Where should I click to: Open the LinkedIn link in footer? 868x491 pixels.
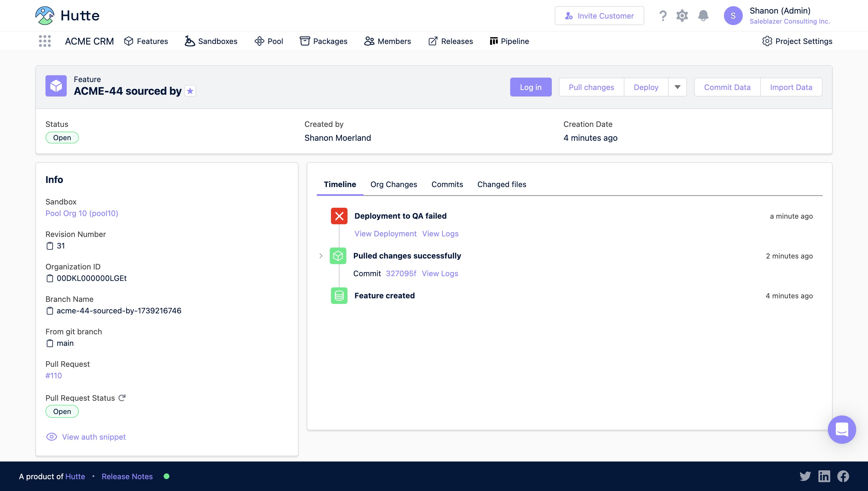tap(824, 476)
